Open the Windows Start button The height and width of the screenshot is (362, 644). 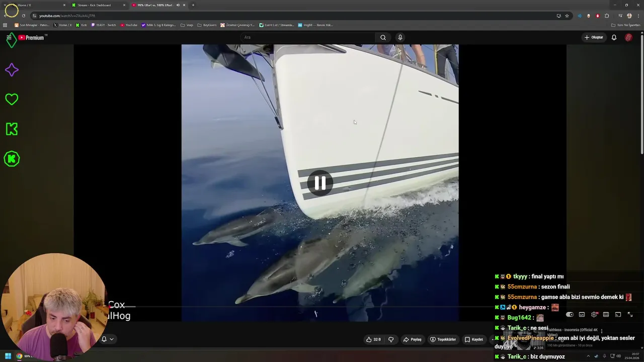pos(8,356)
